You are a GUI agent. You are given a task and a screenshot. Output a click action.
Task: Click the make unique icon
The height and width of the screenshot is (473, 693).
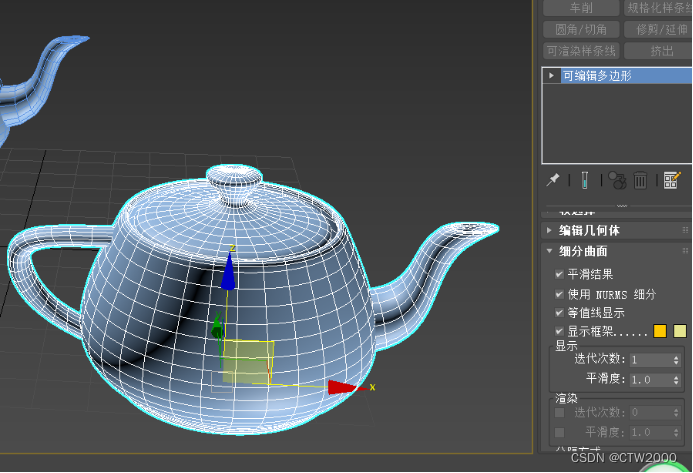[617, 180]
